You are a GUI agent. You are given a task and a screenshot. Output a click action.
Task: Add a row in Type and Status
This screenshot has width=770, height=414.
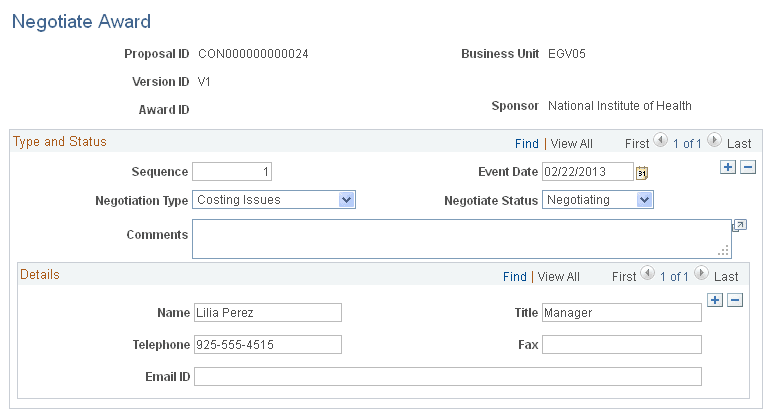click(727, 167)
